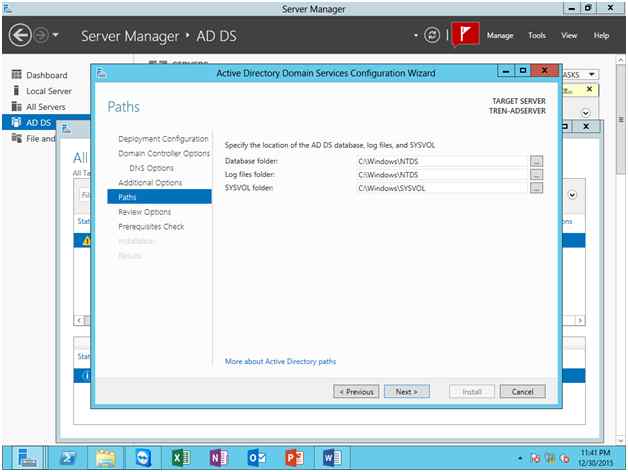Go to DNS Options wizard step
Viewport: 628px width, 472px height.
[x=151, y=168]
